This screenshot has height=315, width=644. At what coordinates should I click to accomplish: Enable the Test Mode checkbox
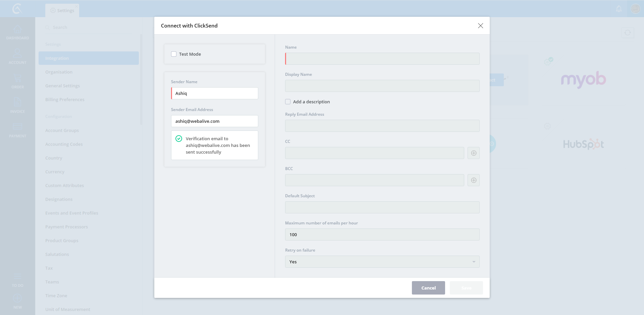174,54
